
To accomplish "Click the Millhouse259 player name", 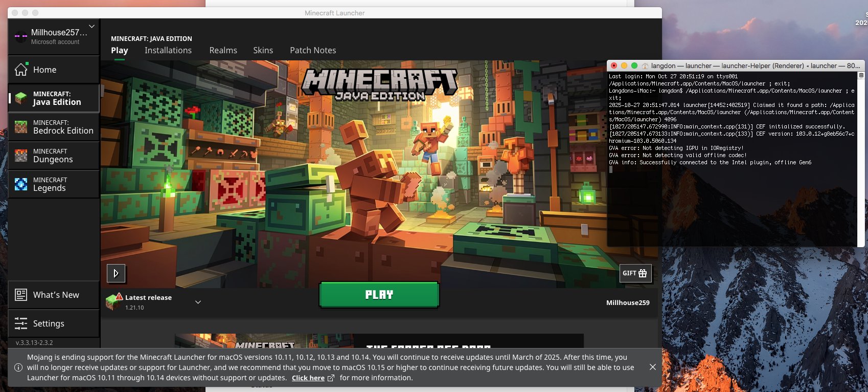I will pos(628,302).
